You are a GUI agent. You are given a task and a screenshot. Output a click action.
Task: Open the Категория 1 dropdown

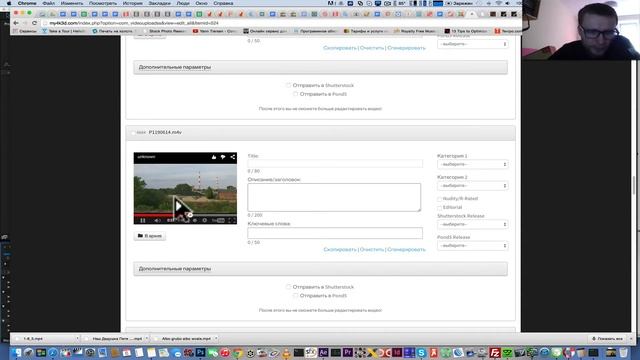[473, 164]
